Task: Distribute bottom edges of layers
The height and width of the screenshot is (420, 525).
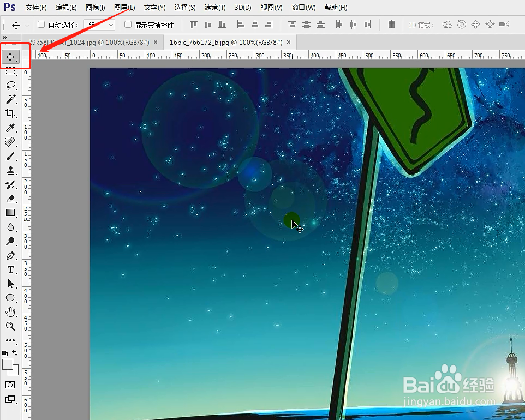Action: tap(321, 25)
